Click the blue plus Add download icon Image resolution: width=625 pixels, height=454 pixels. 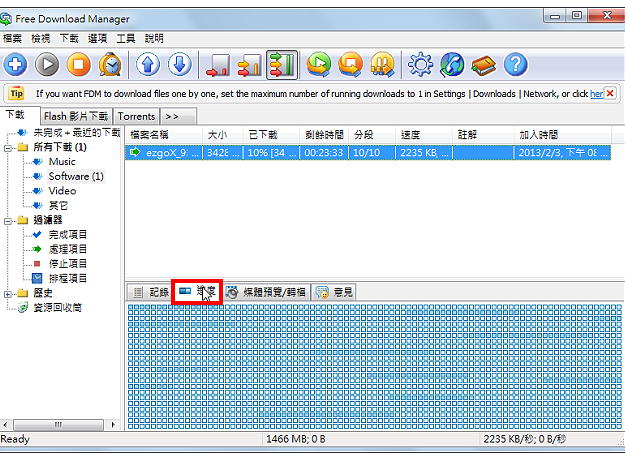(x=15, y=64)
